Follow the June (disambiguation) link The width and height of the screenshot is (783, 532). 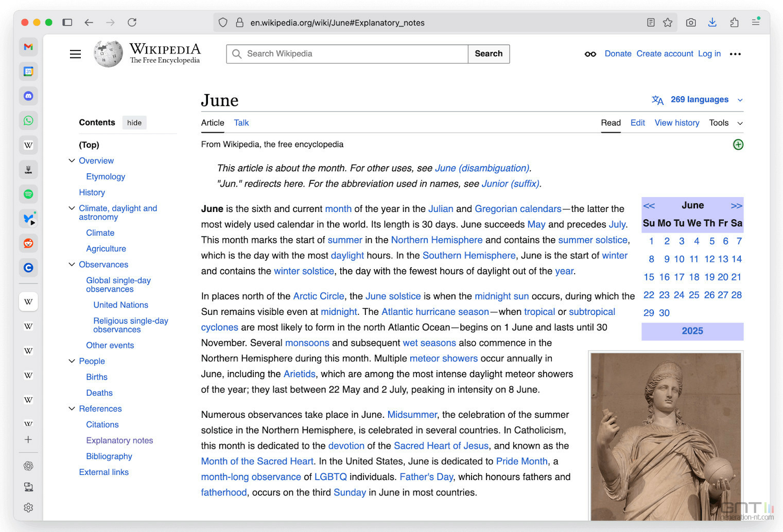(x=482, y=168)
